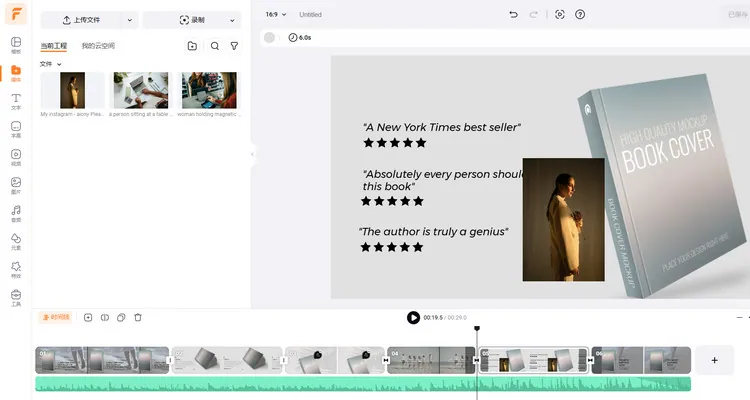This screenshot has height=400, width=750.
Task: Click the add scene icon in timeline toolbar
Action: (88, 317)
